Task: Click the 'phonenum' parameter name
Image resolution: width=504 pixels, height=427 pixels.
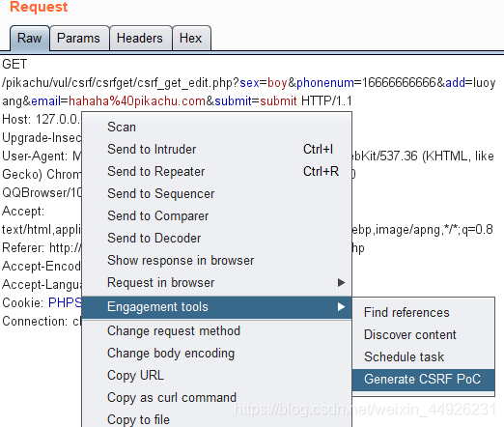Action: point(325,83)
